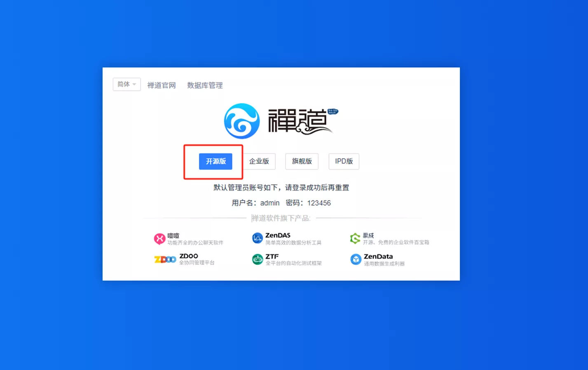Click 开源、免费的企业软件百宝箱 description
Viewport: 588px width, 370px height.
pyautogui.click(x=396, y=243)
